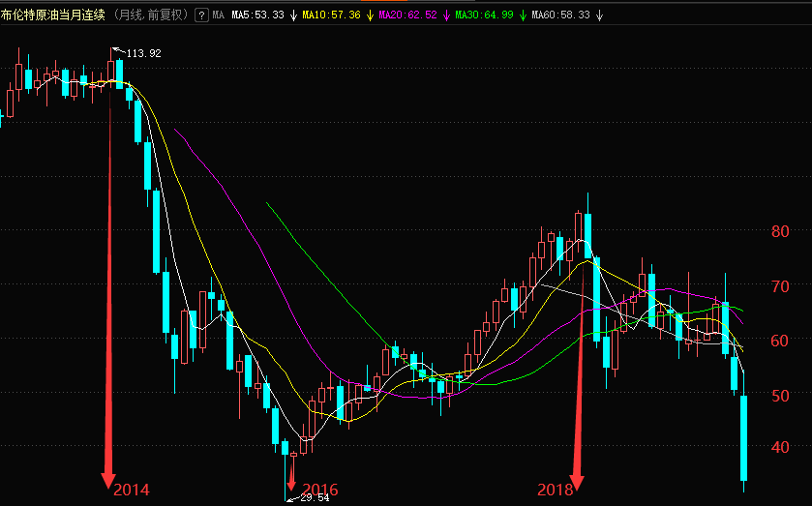This screenshot has width=812, height=506.
Task: Select the MA5:53.33 indicator readout
Action: [x=257, y=15]
